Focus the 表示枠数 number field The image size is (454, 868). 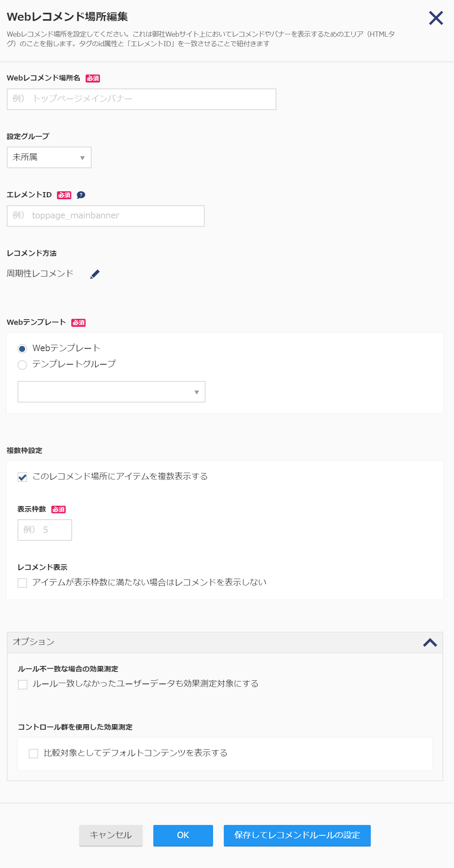pos(45,530)
